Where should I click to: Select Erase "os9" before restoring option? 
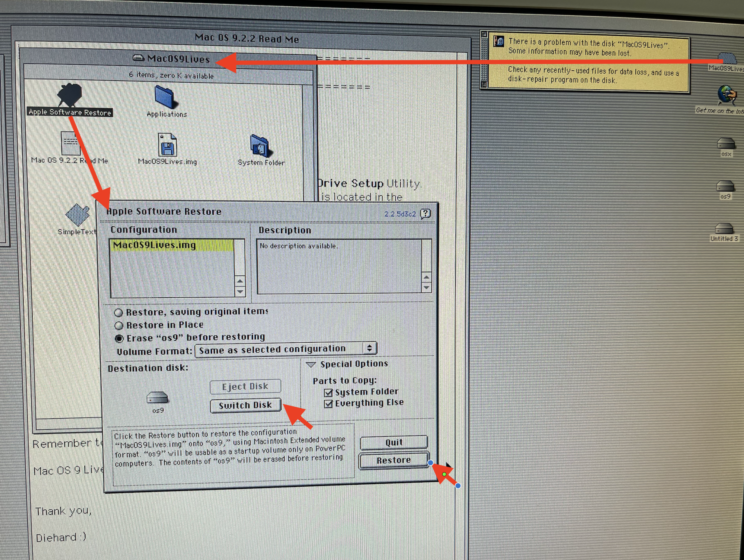119,339
